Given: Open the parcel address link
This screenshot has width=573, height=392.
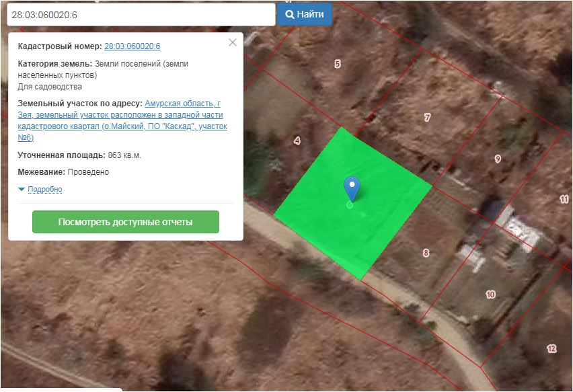Looking at the screenshot, I should click(x=122, y=120).
